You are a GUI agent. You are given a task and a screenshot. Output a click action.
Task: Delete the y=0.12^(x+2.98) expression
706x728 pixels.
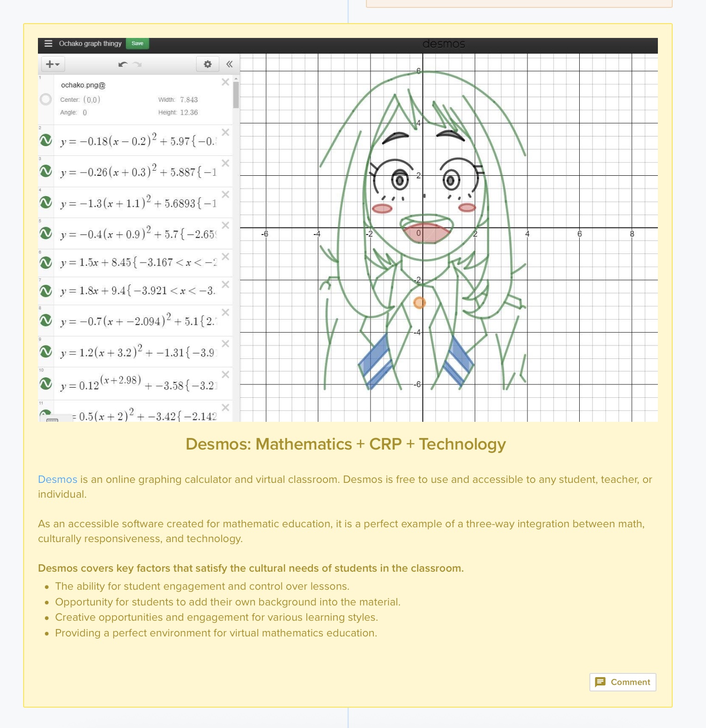click(x=225, y=374)
